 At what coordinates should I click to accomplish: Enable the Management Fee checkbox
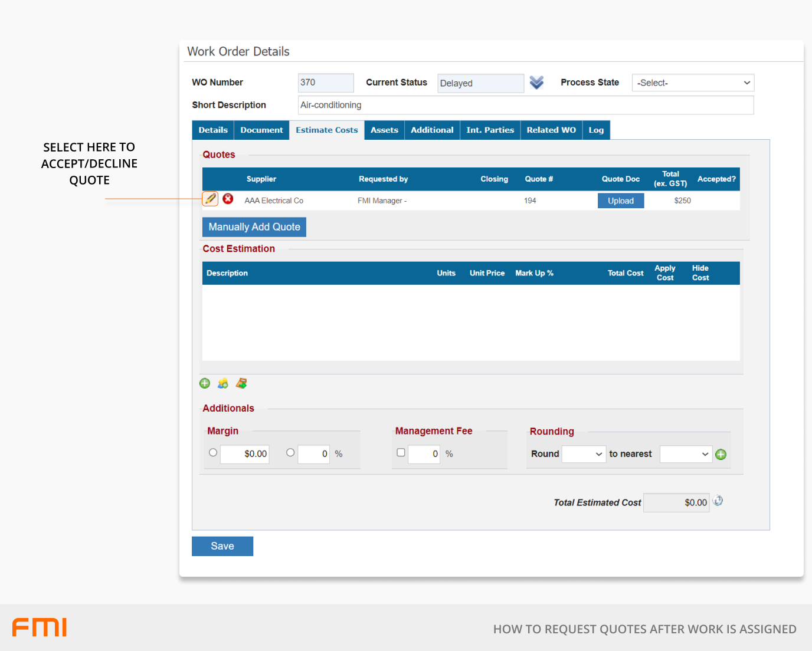401,453
